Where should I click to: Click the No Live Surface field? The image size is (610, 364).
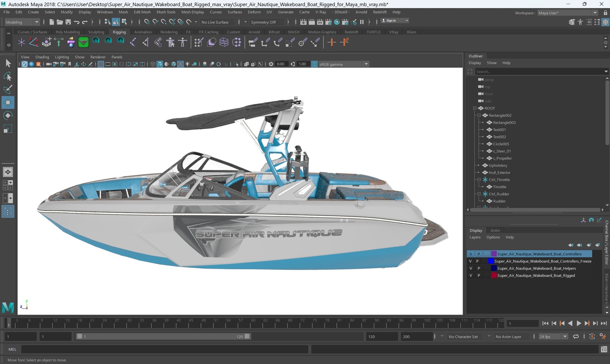tap(218, 22)
